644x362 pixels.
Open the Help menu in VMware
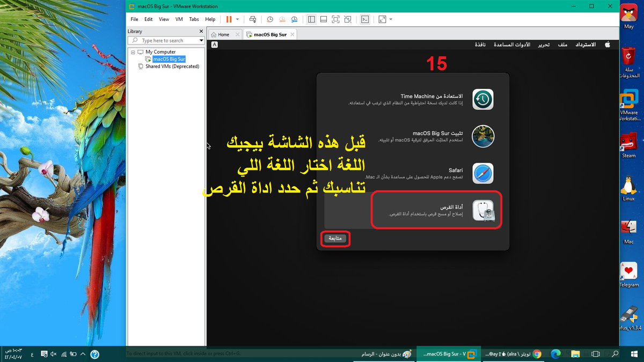[x=210, y=19]
